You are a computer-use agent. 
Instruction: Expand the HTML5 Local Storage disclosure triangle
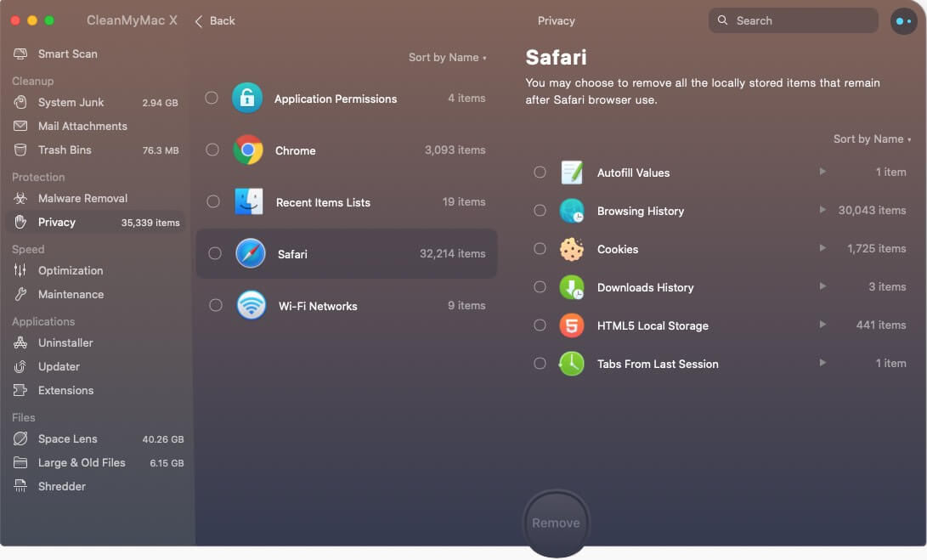pyautogui.click(x=822, y=325)
